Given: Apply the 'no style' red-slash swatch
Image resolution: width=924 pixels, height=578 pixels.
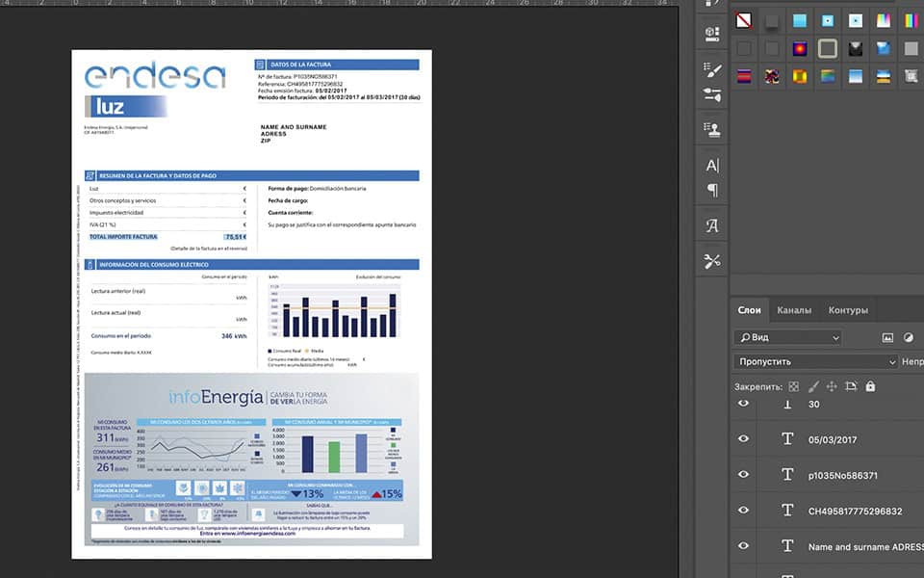Looking at the screenshot, I should coord(744,20).
